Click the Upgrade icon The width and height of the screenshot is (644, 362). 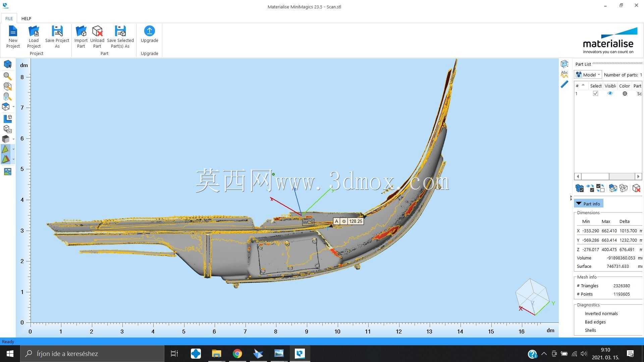(x=149, y=31)
